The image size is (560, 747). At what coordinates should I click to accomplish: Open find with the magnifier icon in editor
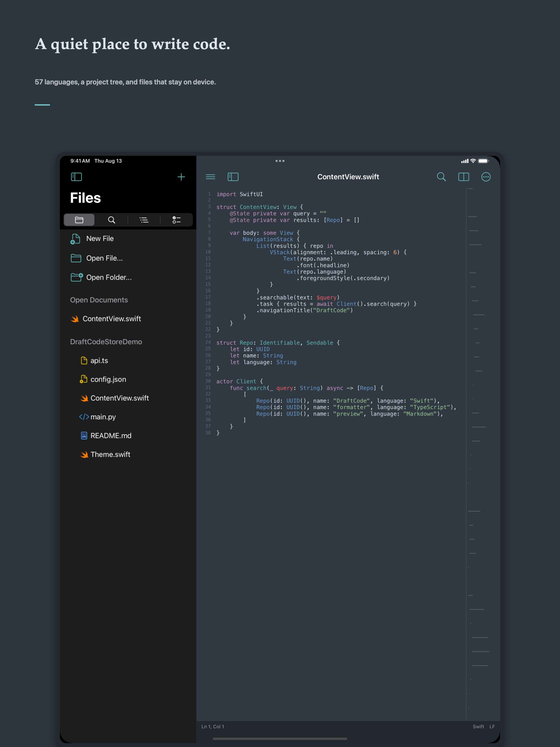[x=441, y=177]
